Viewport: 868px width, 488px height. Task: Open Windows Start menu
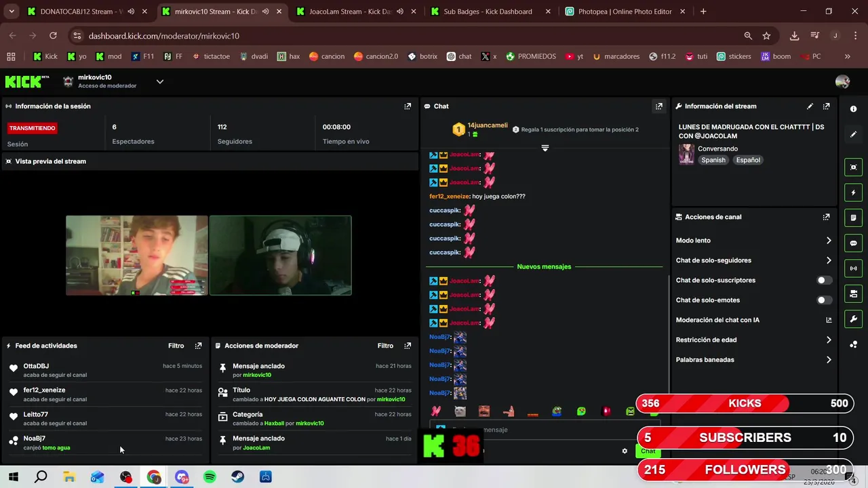click(x=14, y=477)
